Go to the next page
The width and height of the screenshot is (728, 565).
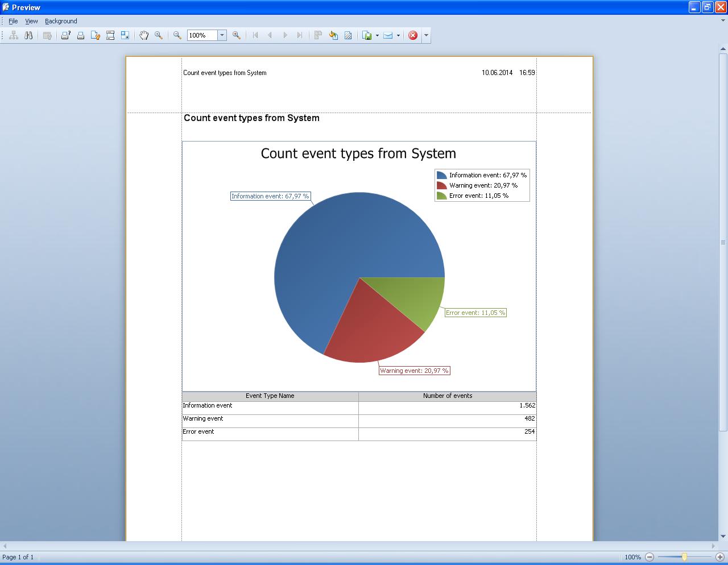(x=285, y=35)
